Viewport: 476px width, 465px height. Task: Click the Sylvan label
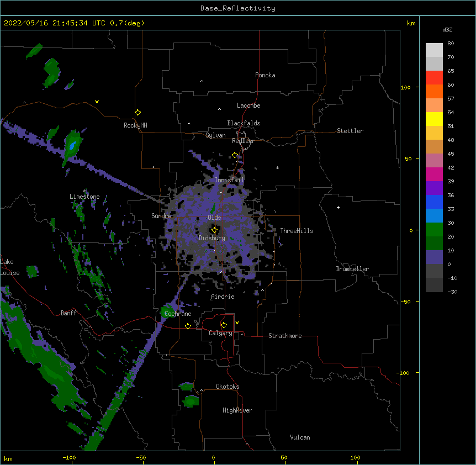coord(215,135)
